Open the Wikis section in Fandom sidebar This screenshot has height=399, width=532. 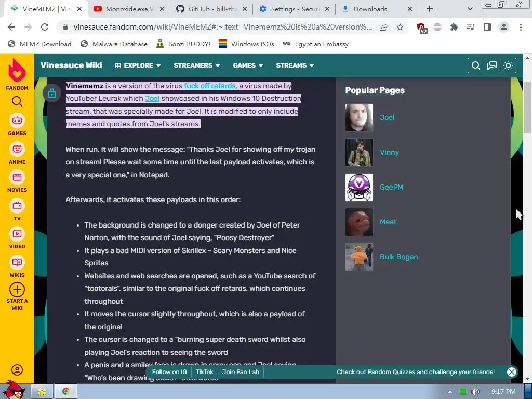coord(17,267)
